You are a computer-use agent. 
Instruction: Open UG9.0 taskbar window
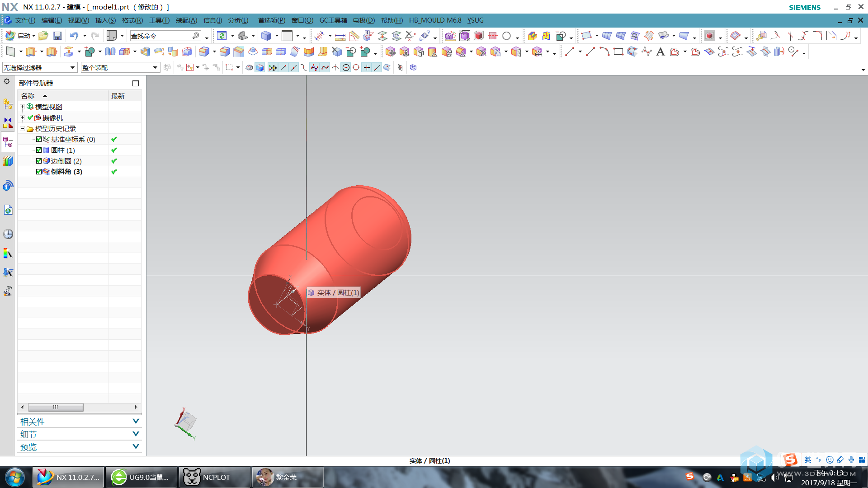coord(142,478)
